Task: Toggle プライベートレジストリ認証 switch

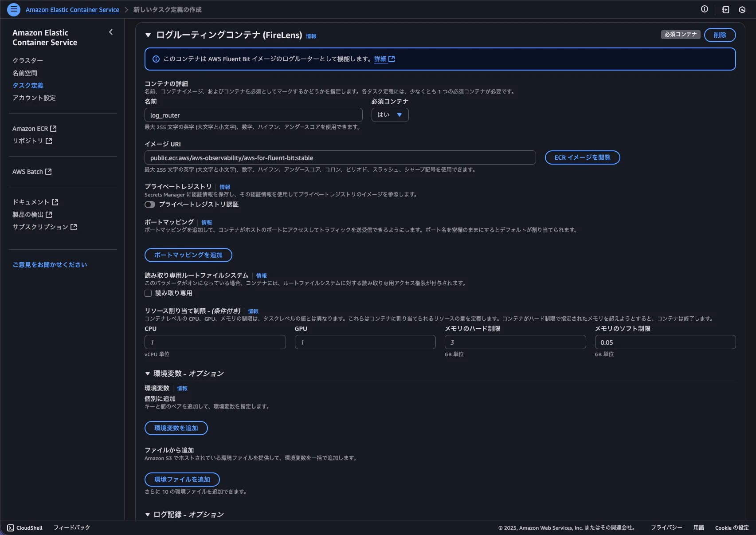Action: point(150,205)
